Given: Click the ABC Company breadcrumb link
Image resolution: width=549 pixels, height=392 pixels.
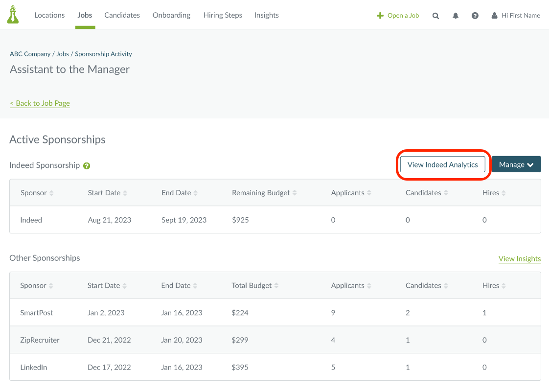Looking at the screenshot, I should (x=30, y=54).
